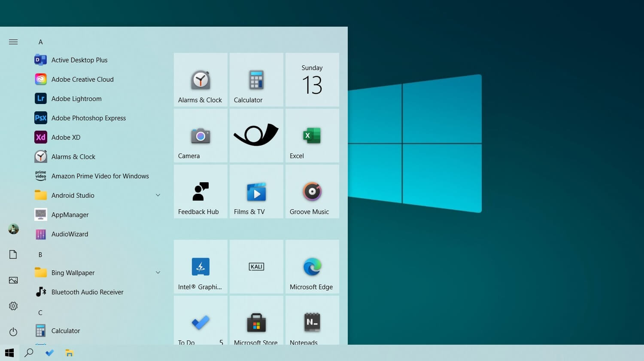
Task: Open the Bing Wallpaper folder entry
Action: tap(98, 273)
